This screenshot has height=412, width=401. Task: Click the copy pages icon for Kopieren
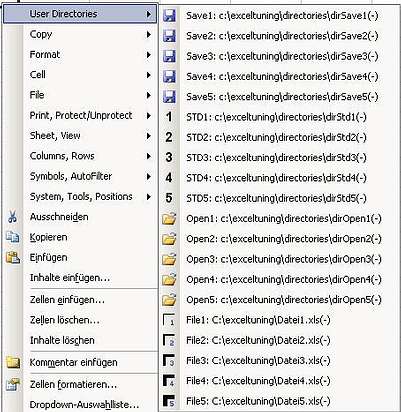point(13,237)
